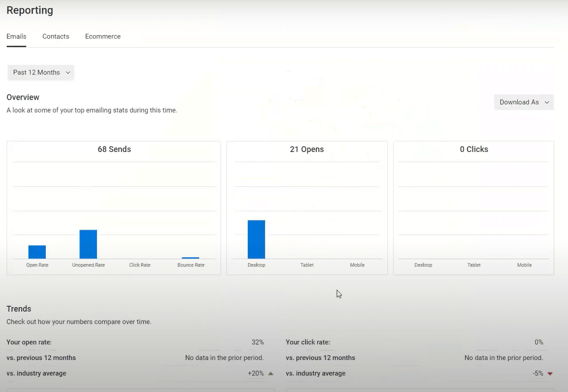568x392 pixels.
Task: Select the Open Rate bar in Sends chart
Action: point(37,252)
